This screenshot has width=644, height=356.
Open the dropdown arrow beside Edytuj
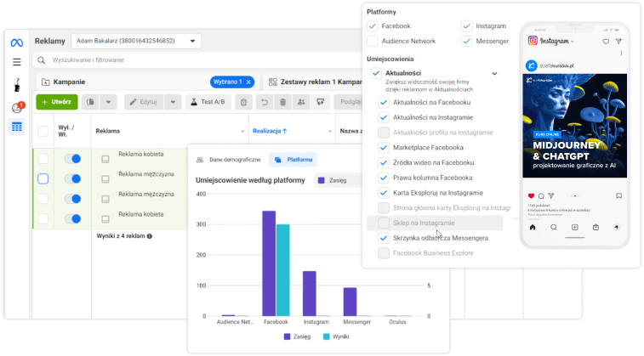173,102
